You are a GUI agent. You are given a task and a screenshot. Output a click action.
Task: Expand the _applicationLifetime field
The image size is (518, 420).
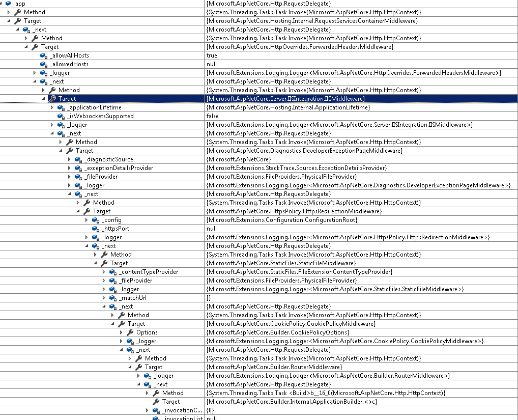(52, 107)
